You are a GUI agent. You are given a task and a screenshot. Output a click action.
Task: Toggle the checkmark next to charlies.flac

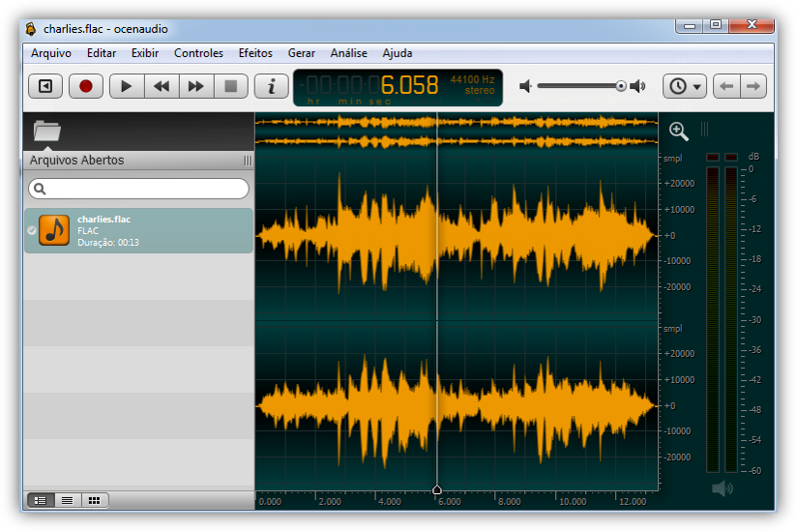(32, 230)
